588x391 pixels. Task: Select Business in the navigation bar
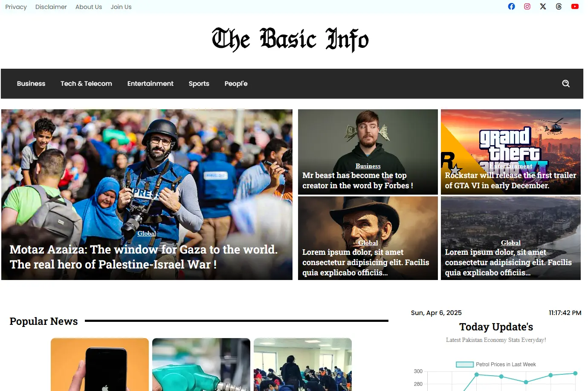pos(31,84)
